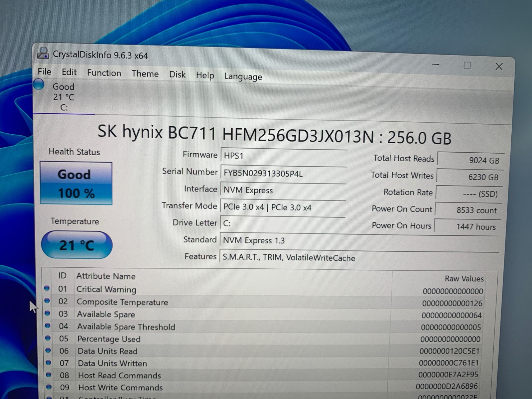
Task: Open the Theme menu
Action: (x=145, y=73)
